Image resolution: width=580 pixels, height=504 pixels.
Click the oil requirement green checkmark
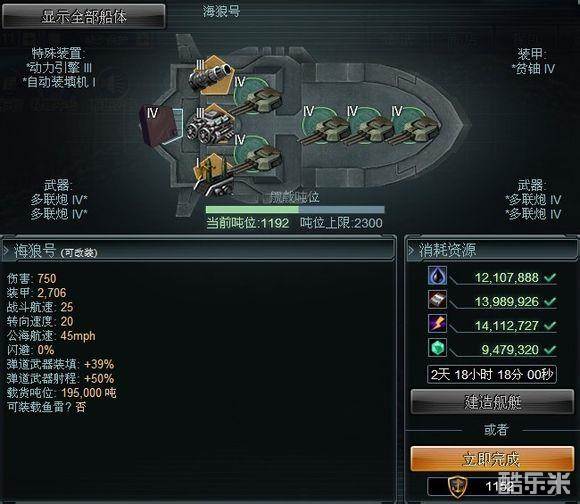[550, 277]
